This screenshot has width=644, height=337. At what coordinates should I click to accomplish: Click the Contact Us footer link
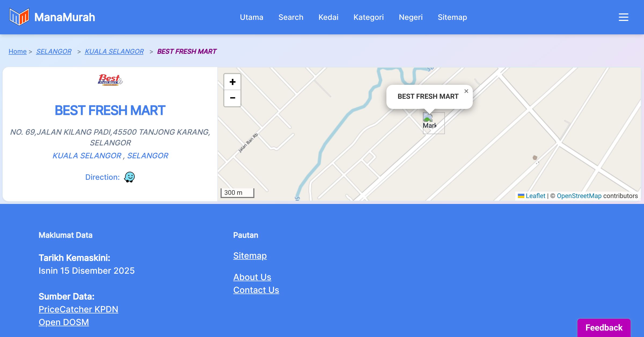click(x=256, y=290)
